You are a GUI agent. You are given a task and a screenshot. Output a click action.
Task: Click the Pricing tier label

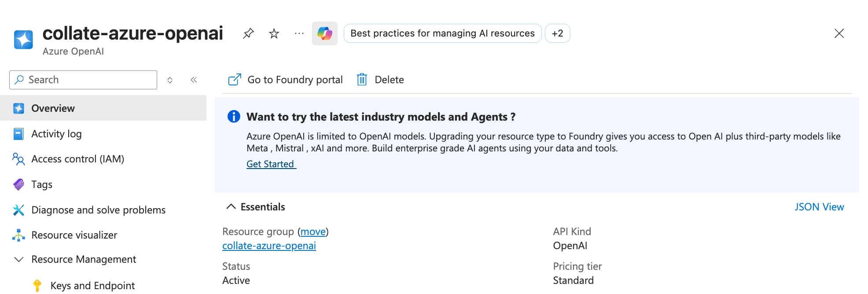click(577, 266)
